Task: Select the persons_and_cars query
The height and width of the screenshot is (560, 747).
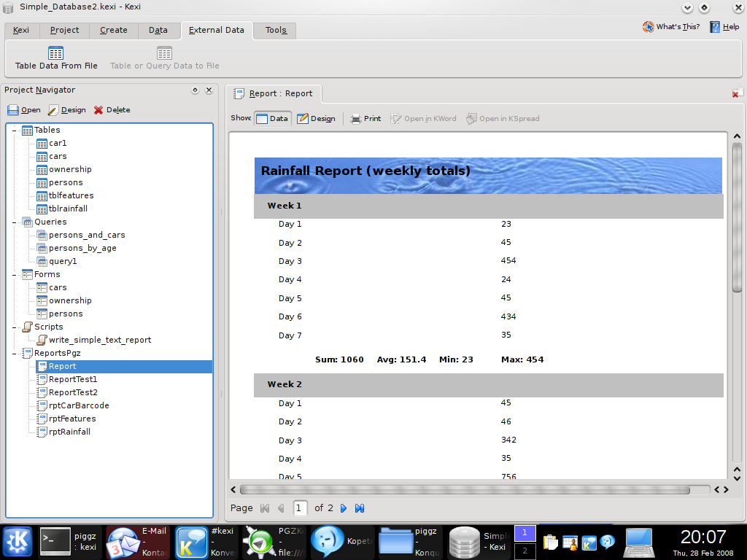Action: tap(86, 236)
